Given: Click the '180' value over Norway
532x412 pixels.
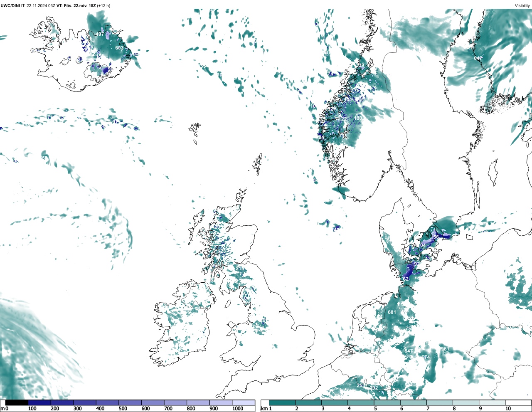Looking at the screenshot, I should [358, 118].
